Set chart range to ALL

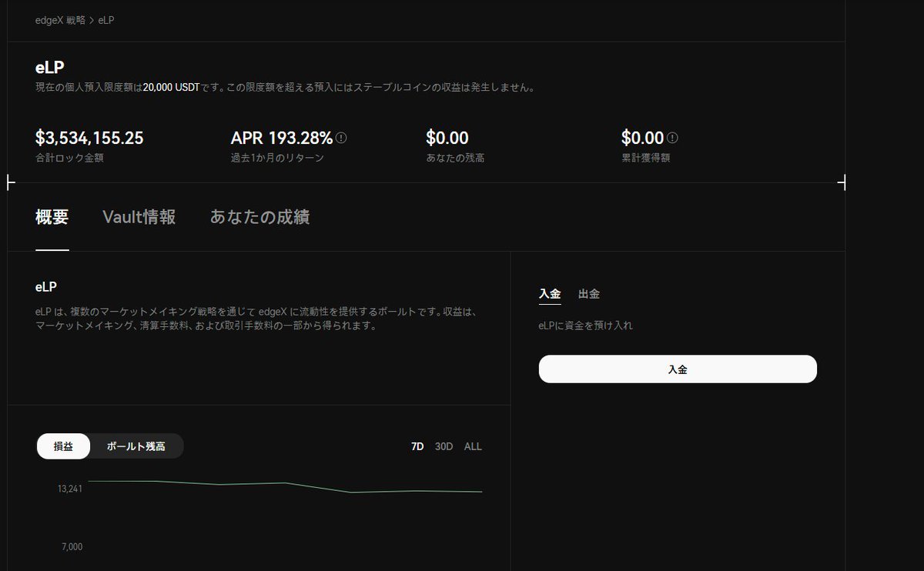[x=473, y=446]
